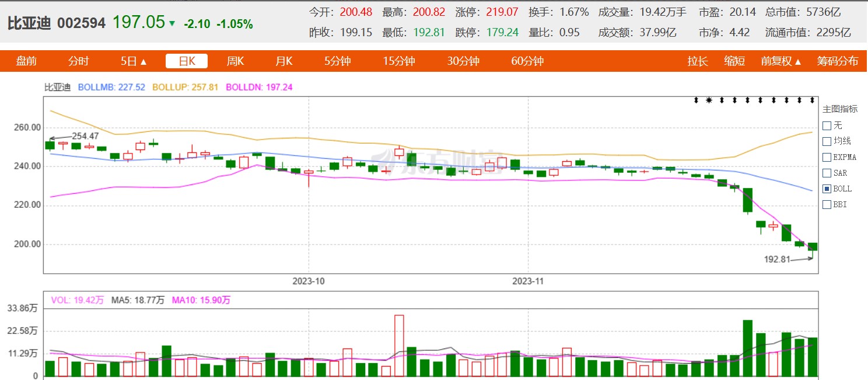The width and height of the screenshot is (868, 380).
Task: Click the 254.47 high price annotation
Action: 86,136
